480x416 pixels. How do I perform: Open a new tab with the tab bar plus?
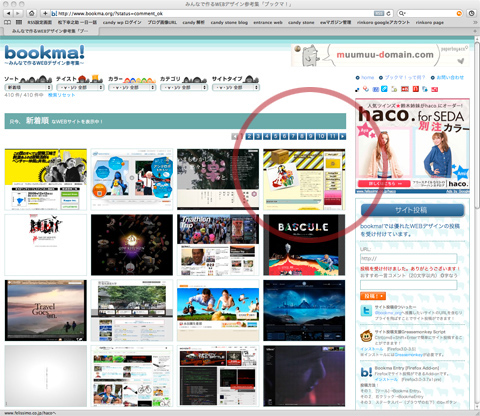tap(475, 31)
